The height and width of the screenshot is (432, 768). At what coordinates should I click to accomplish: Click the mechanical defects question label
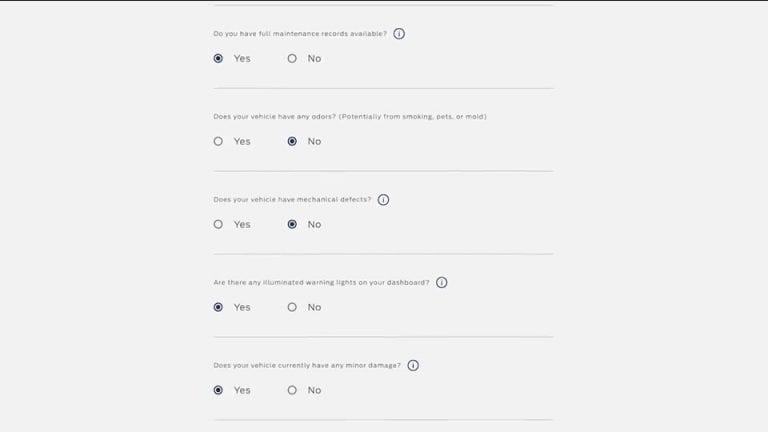292,199
